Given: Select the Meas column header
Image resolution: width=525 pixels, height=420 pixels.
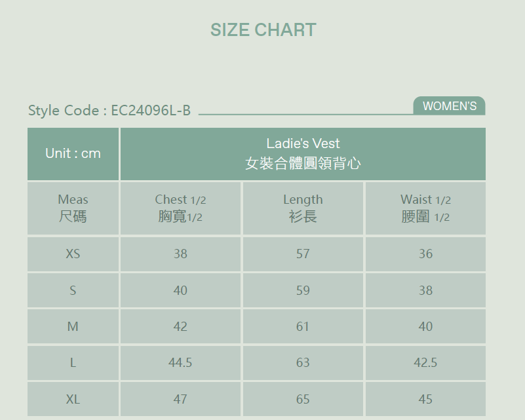Looking at the screenshot, I should 73,208.
